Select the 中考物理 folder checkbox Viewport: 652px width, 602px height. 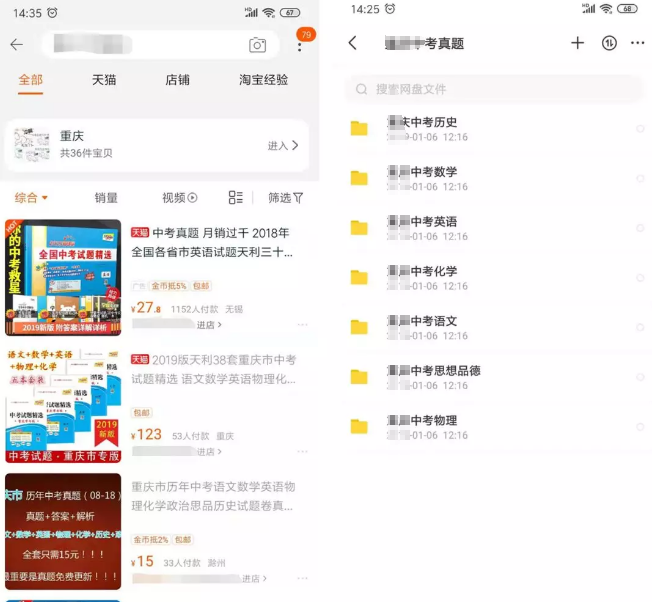point(640,427)
